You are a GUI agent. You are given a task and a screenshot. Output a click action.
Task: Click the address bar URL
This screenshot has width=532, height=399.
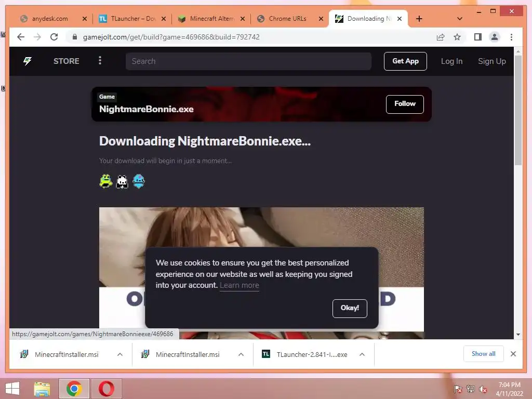point(171,37)
